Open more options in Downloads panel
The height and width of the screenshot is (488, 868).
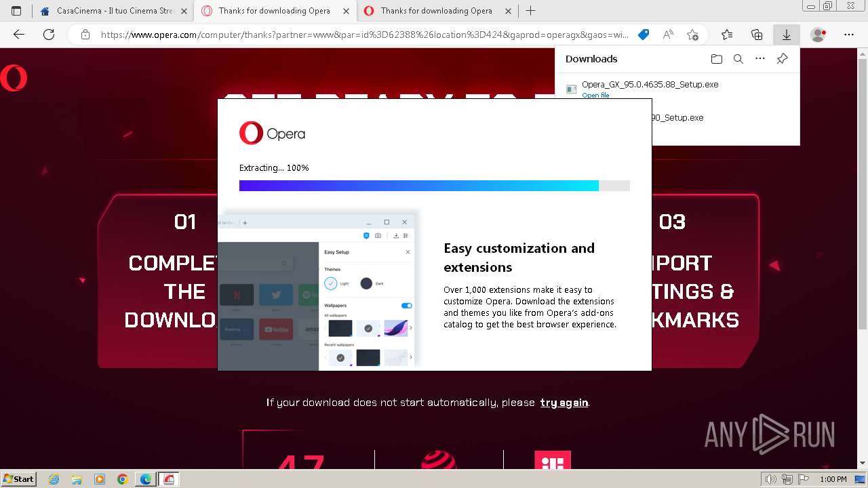(760, 59)
